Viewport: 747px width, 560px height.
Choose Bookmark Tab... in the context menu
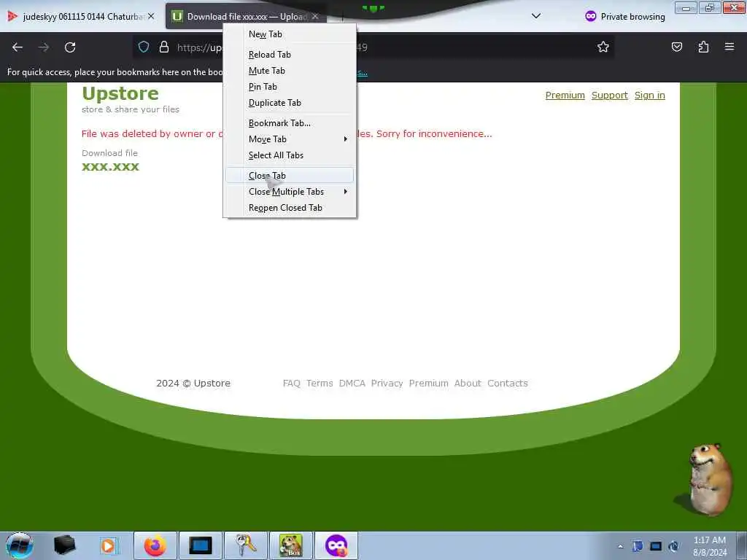290,122
